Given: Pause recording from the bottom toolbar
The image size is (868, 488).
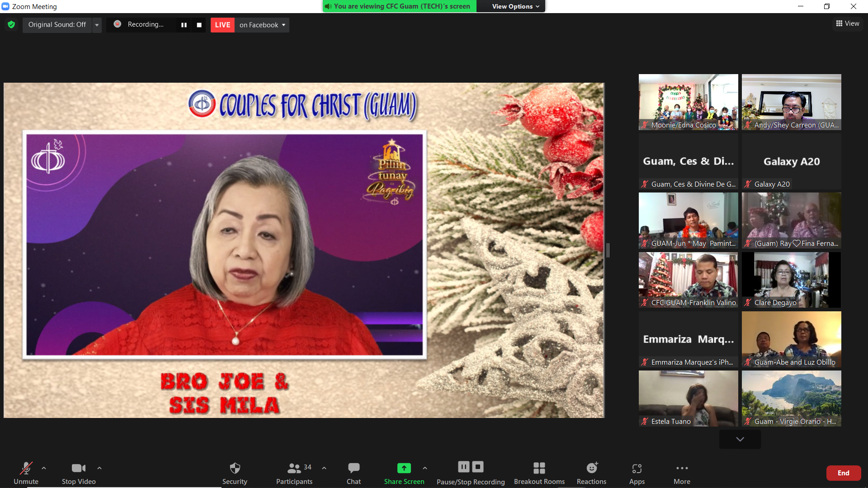Looking at the screenshot, I should point(464,467).
